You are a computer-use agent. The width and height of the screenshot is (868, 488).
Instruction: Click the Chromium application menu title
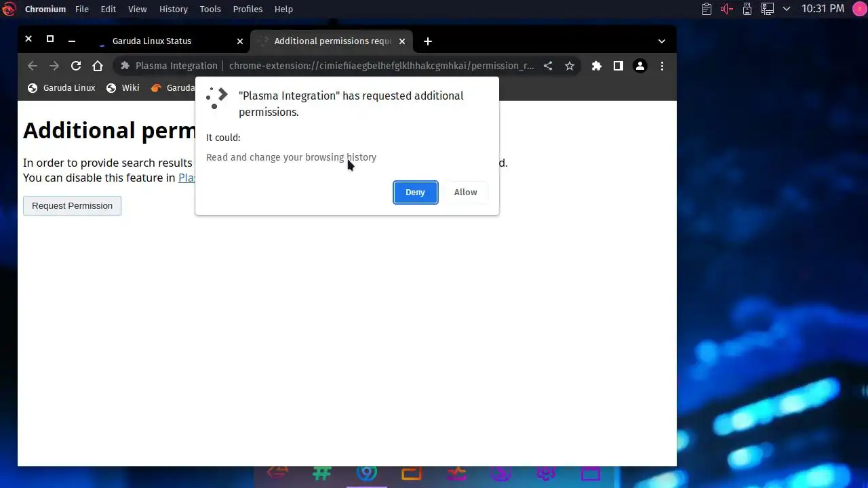pyautogui.click(x=45, y=9)
